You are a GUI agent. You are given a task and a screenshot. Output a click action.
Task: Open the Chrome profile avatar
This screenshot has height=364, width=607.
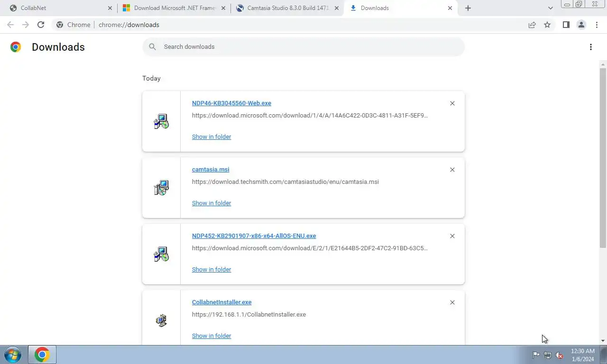(x=581, y=25)
